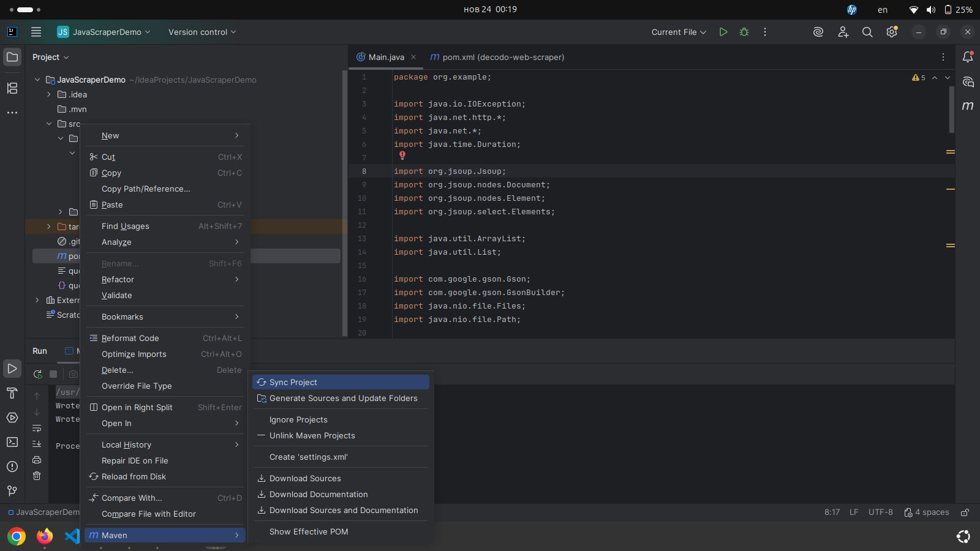Choose Reformat Code from context menu

[165, 338]
